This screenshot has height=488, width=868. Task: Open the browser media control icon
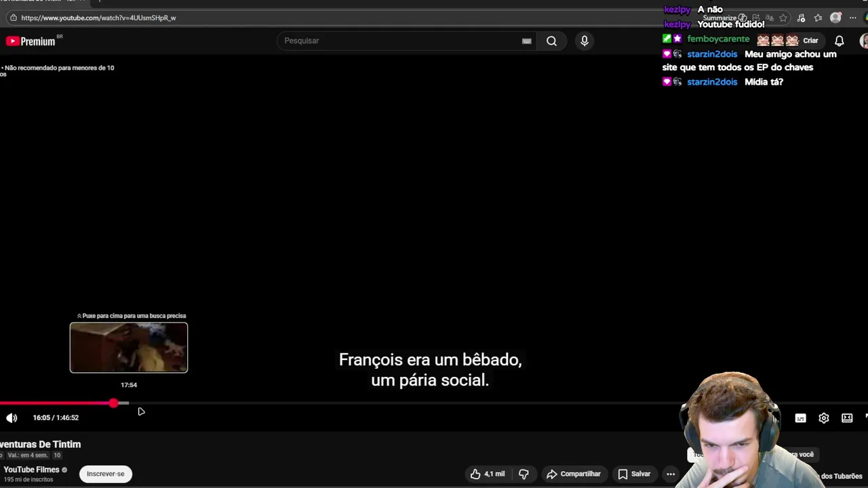[x=801, y=18]
